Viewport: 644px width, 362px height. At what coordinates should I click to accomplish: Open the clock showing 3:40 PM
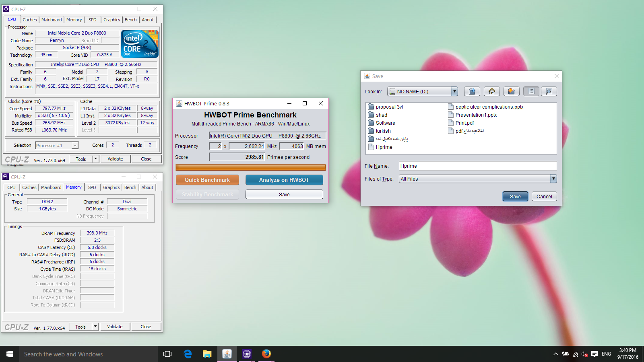[x=628, y=354]
